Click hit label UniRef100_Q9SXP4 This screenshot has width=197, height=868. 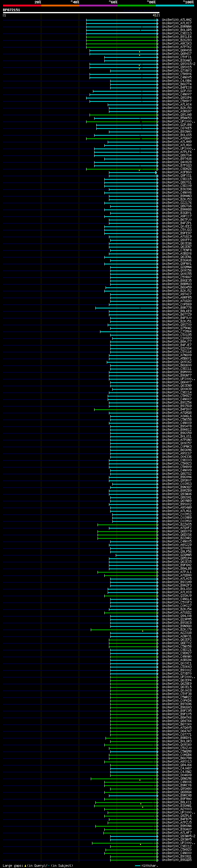pyautogui.click(x=177, y=98)
